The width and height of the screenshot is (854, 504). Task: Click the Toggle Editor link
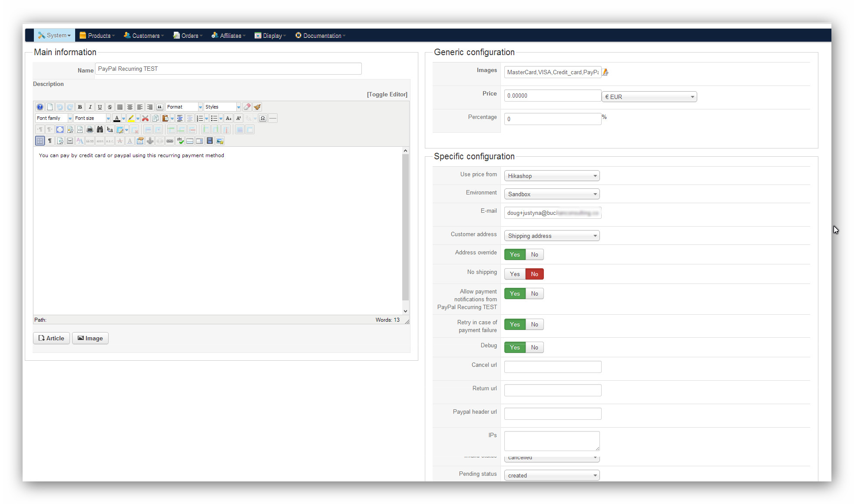pyautogui.click(x=387, y=94)
